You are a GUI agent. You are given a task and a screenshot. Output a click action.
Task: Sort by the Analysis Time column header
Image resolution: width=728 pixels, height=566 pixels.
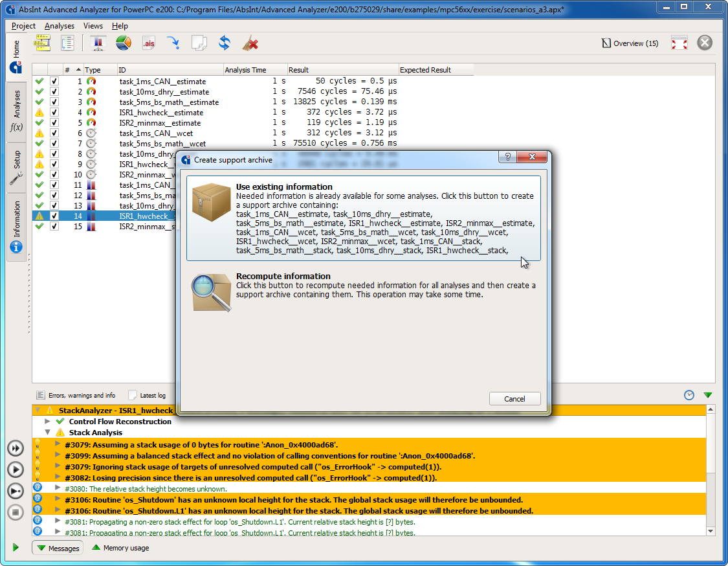255,70
